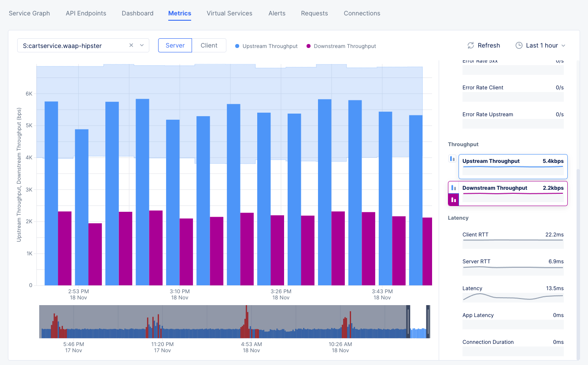Open the service selector dropdown arrow
Image resolution: width=588 pixels, height=365 pixels.
click(142, 45)
